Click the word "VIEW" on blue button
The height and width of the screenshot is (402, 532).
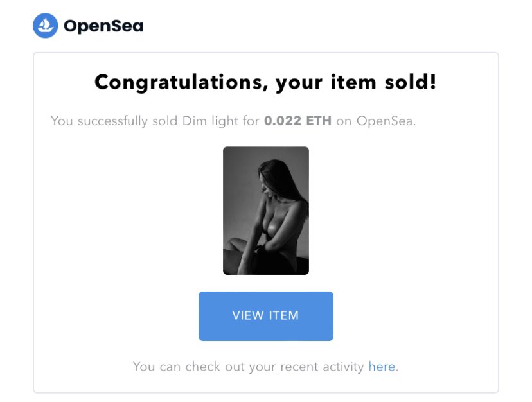point(248,315)
